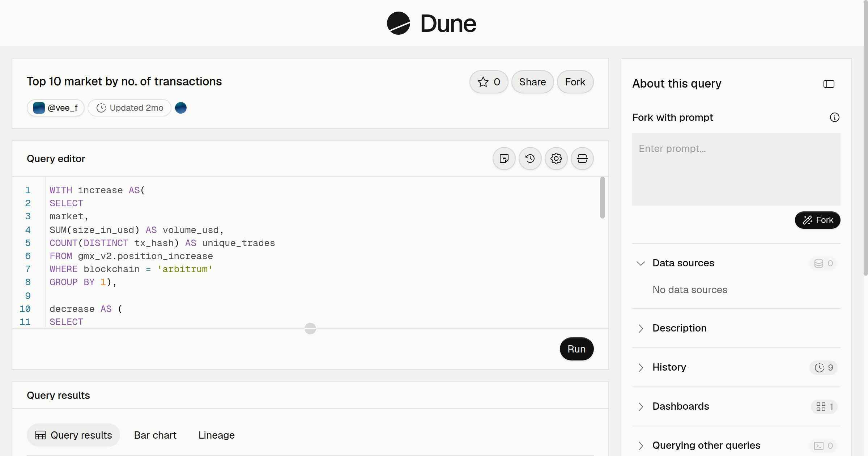Image resolution: width=868 pixels, height=456 pixels.
Task: Collapse the Data sources section
Action: click(x=641, y=263)
